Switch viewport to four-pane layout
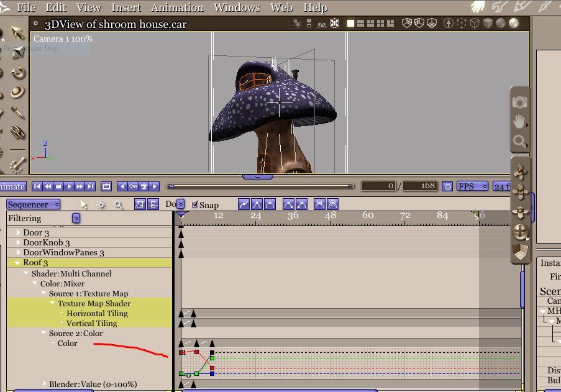The height and width of the screenshot is (392, 561). pyautogui.click(x=381, y=23)
